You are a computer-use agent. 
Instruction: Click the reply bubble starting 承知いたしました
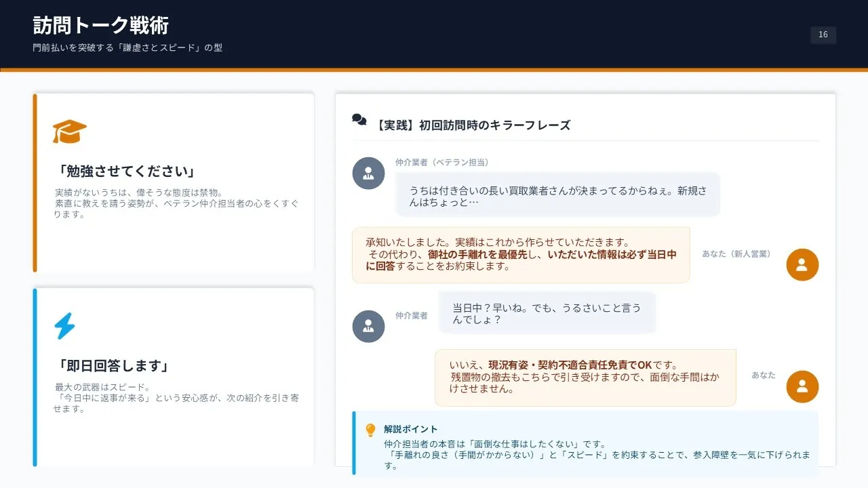coord(521,254)
